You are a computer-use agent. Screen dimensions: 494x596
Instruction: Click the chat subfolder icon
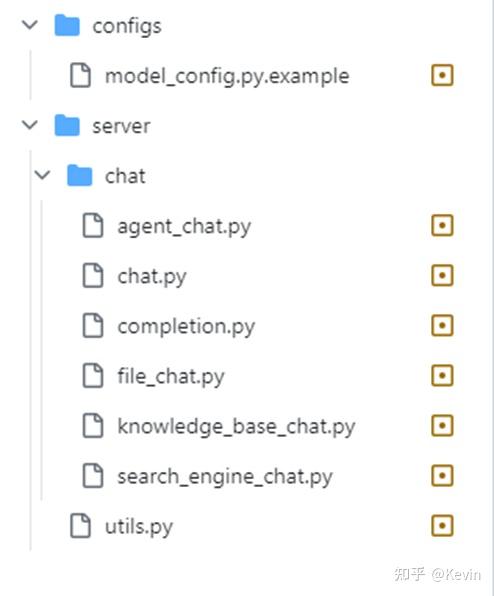click(79, 175)
